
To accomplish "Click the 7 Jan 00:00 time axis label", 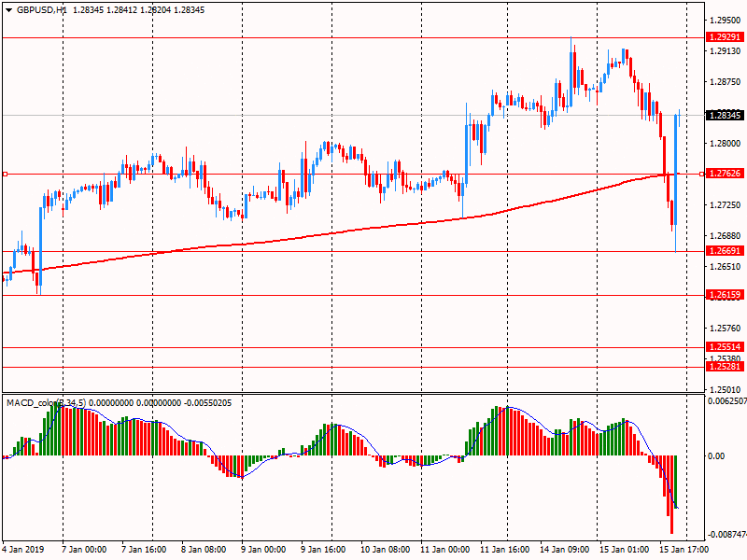I will (x=83, y=550).
